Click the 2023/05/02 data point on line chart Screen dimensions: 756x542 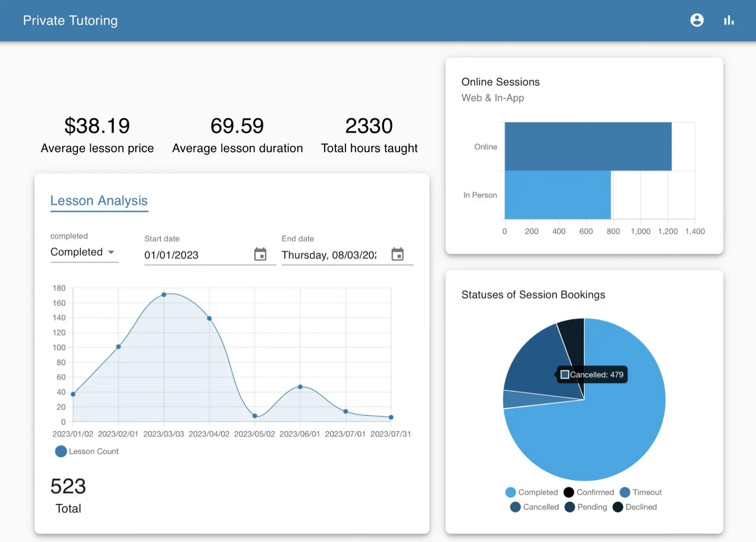(x=255, y=416)
